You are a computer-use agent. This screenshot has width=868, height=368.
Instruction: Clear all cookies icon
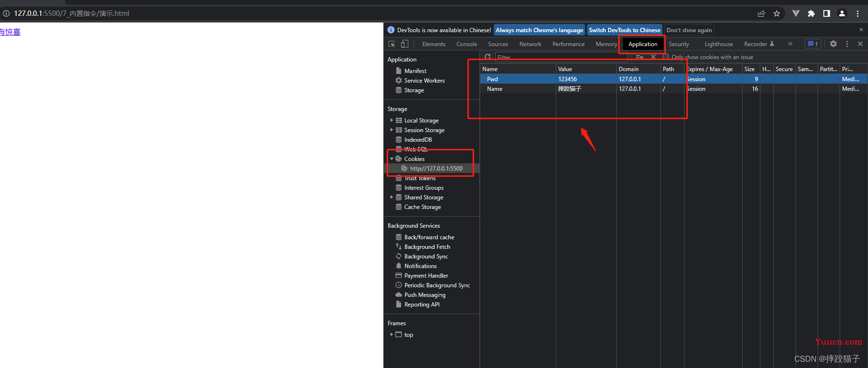coord(640,57)
